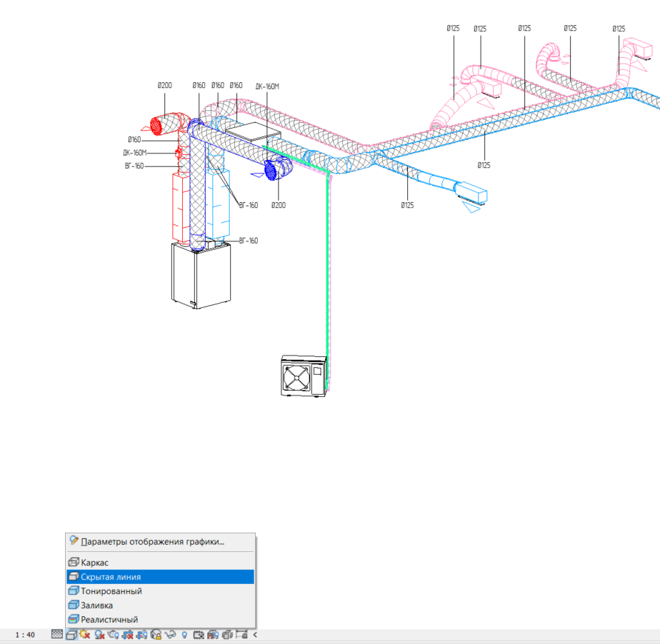Click the Visual Style cube icon

pyautogui.click(x=71, y=635)
